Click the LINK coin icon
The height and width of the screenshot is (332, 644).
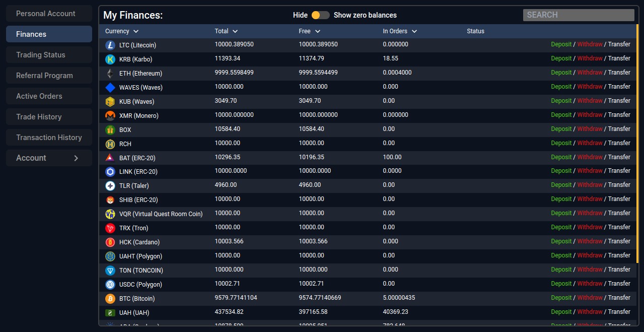(x=110, y=172)
